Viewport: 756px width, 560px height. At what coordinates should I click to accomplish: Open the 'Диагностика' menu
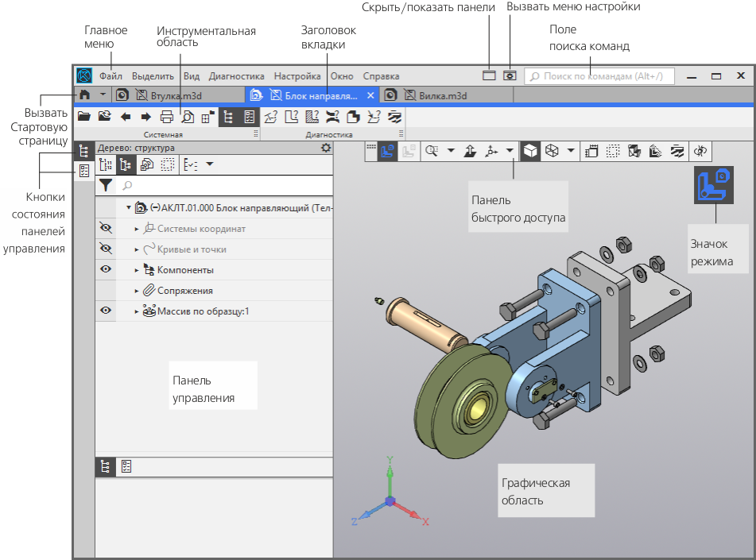coord(236,76)
